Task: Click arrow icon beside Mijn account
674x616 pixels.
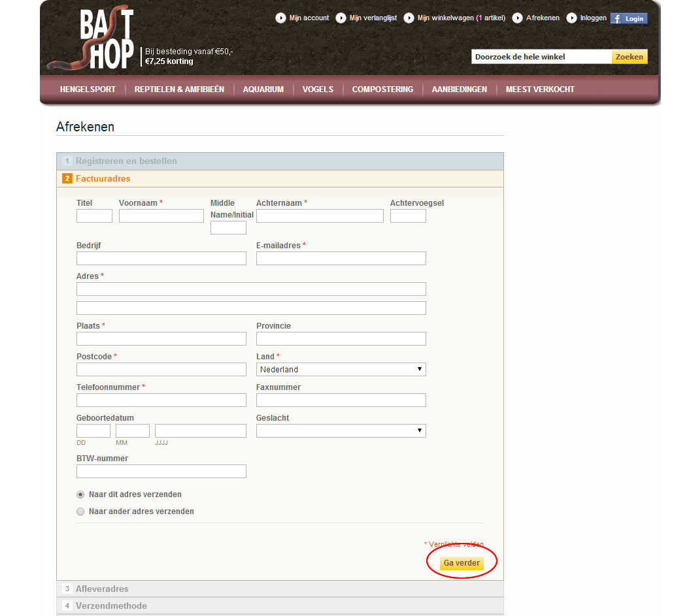Action: pos(280,18)
